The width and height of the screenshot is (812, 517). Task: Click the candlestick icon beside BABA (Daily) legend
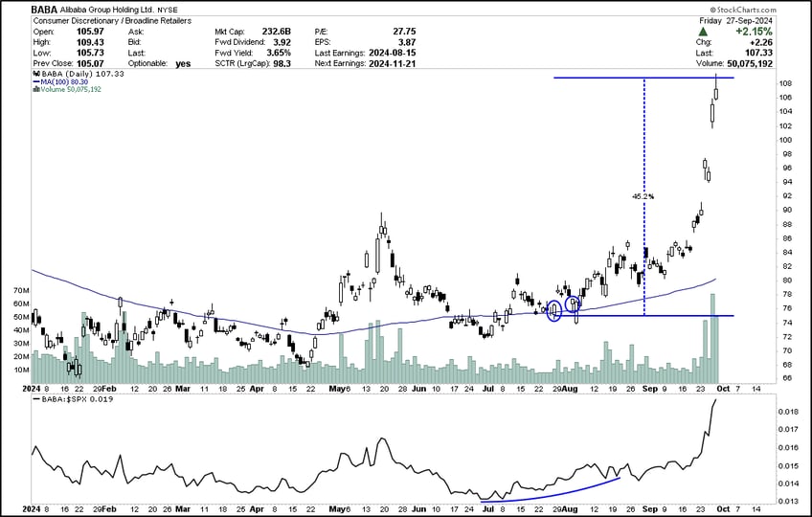[36, 74]
